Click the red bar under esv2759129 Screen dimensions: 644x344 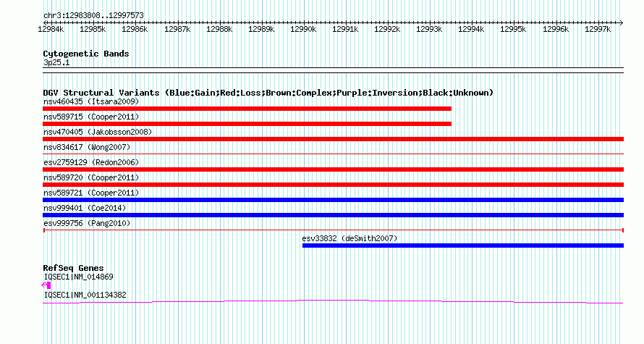[333, 169]
